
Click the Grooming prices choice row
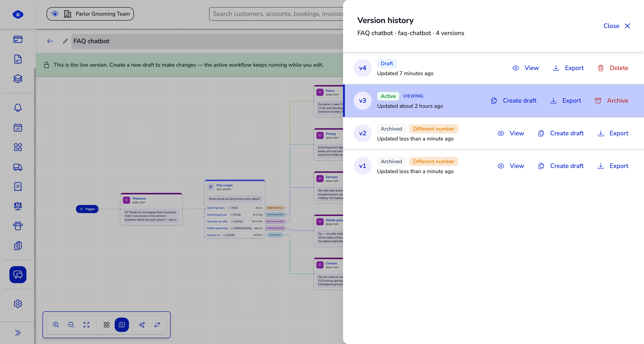[235, 214]
